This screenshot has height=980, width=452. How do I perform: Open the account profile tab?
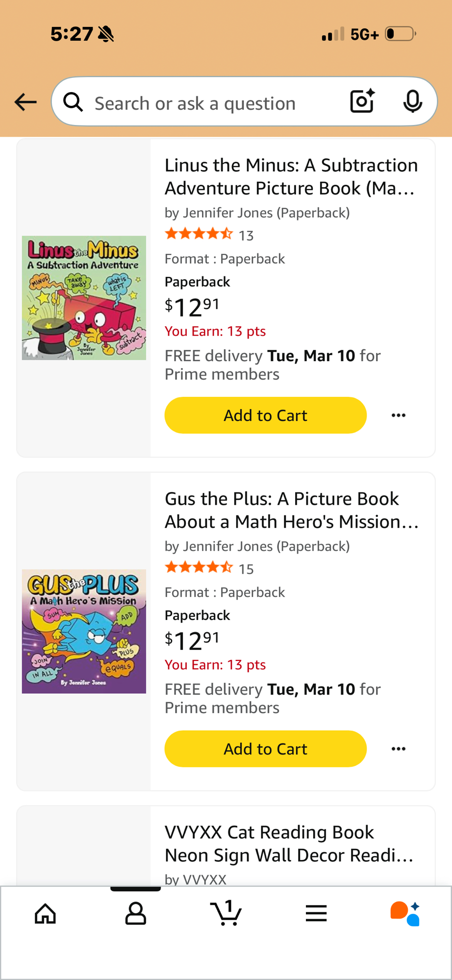(136, 913)
